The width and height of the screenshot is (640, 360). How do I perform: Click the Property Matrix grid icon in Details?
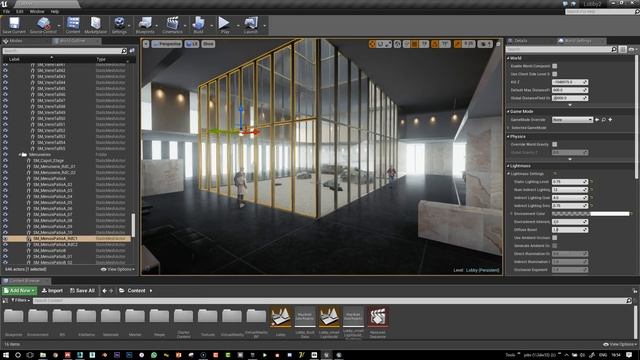[622, 49]
